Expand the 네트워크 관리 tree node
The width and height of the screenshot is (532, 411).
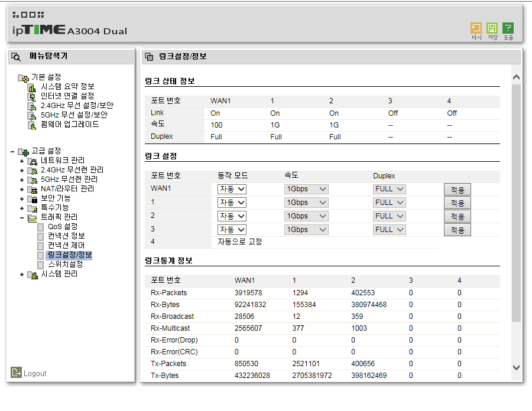pos(22,161)
